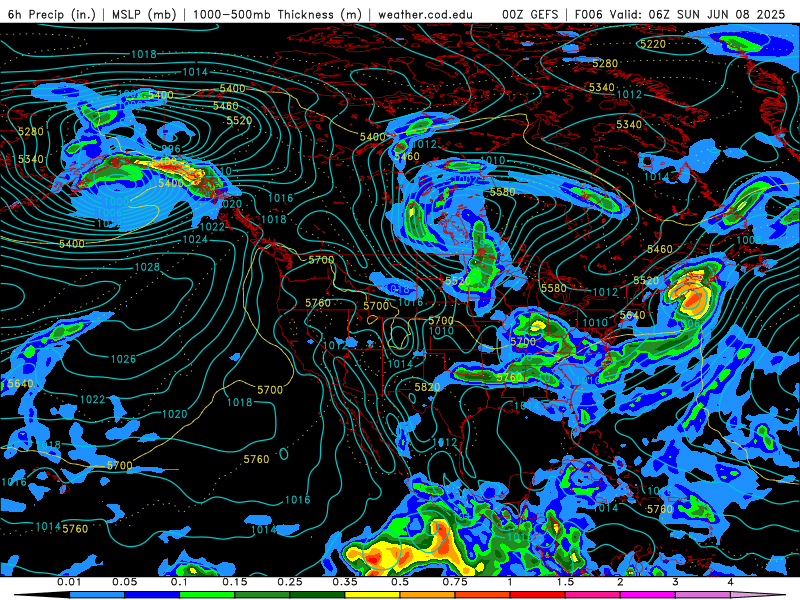This screenshot has height=600, width=800.
Task: Click the "0.01" legend value
Action: (69, 582)
